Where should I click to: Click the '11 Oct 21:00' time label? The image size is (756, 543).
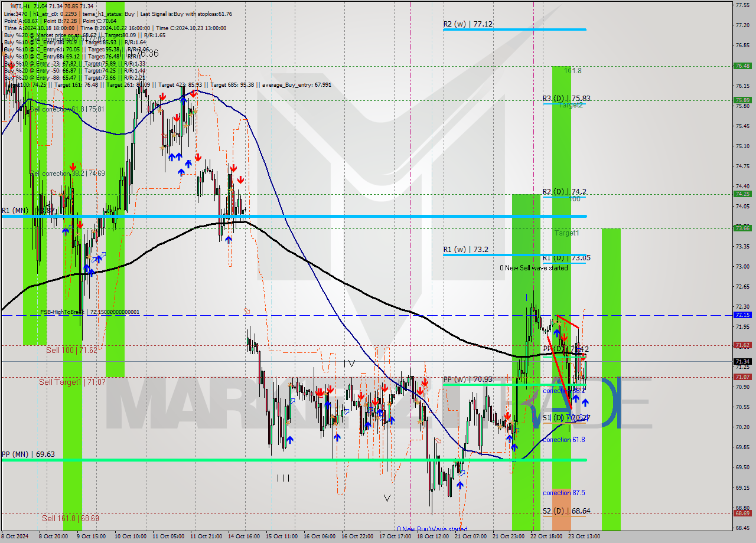click(x=206, y=537)
